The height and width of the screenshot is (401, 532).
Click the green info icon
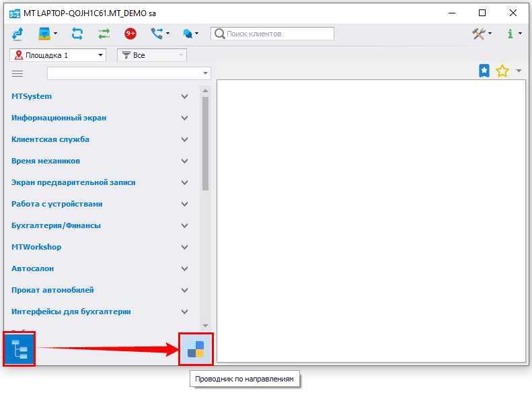(x=510, y=34)
